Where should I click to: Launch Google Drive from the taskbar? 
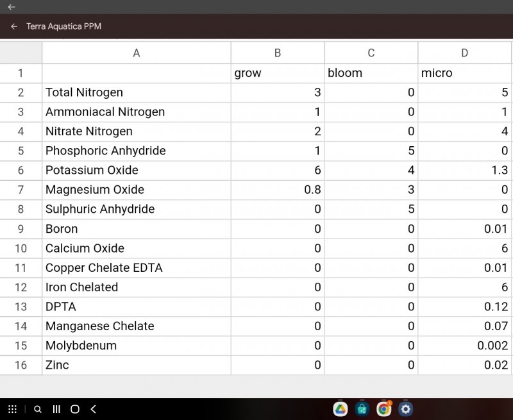tap(340, 409)
